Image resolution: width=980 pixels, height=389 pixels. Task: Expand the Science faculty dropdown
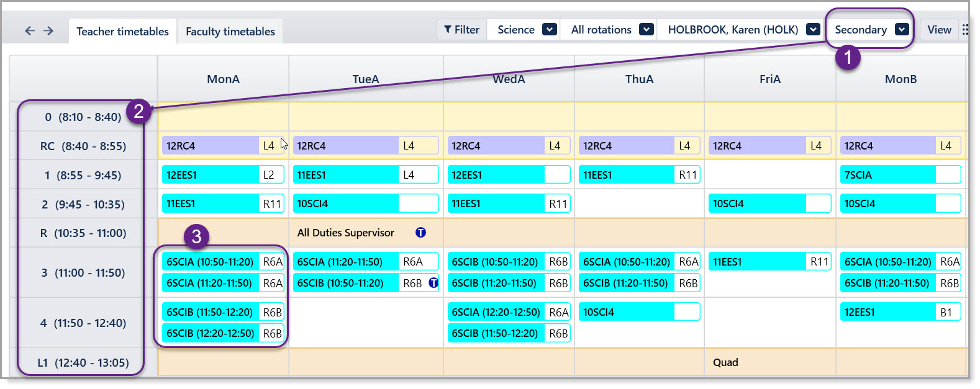(x=550, y=29)
